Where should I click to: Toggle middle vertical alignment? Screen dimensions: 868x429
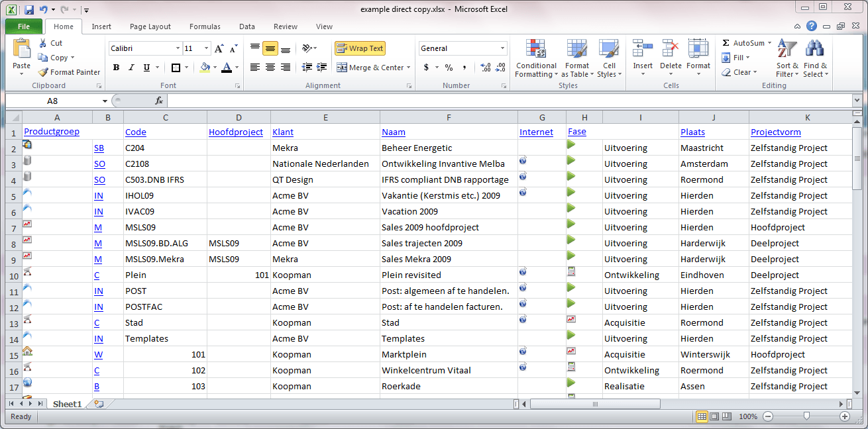(x=270, y=48)
